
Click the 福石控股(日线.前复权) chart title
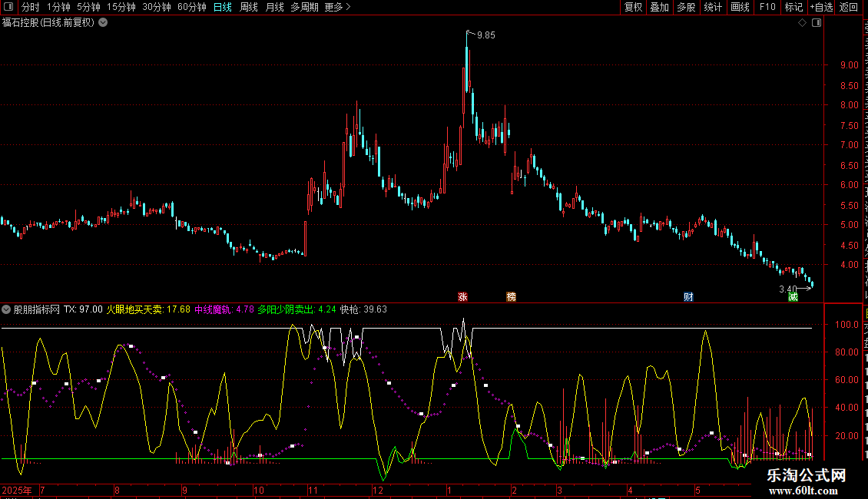(x=48, y=23)
